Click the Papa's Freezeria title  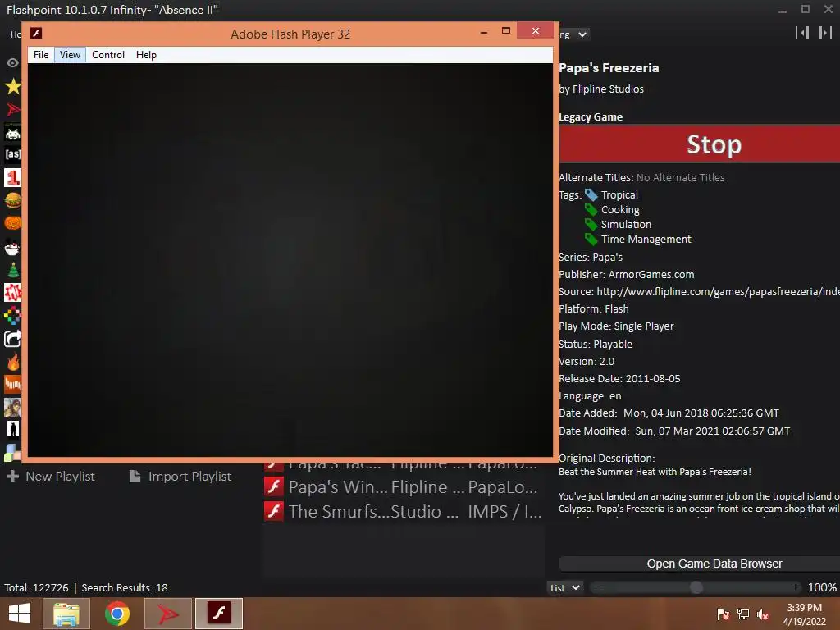pos(609,68)
